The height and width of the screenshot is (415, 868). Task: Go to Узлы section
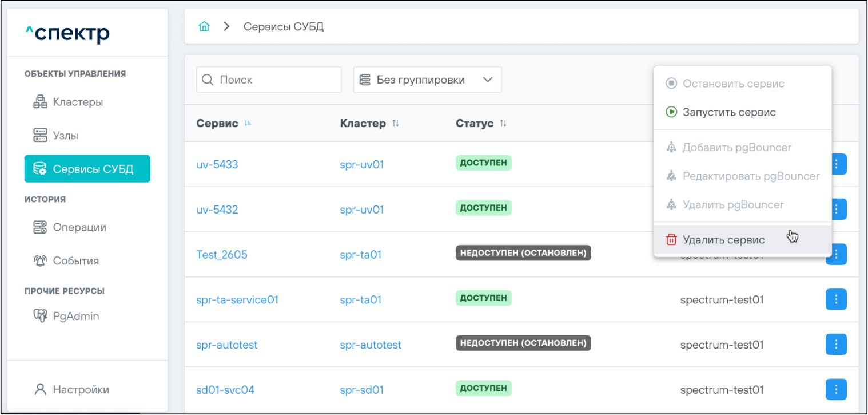coord(65,136)
